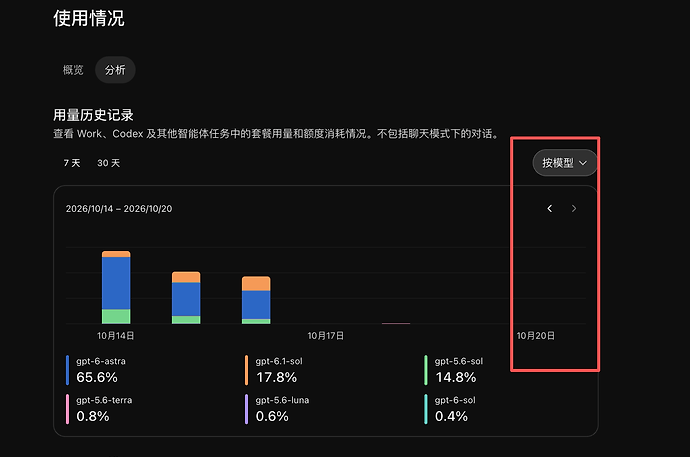690x457 pixels.
Task: Show the 30 天 usage range
Action: [108, 163]
